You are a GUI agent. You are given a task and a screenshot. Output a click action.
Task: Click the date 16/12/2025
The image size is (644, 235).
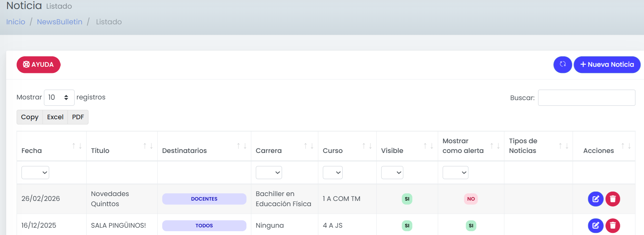point(39,226)
